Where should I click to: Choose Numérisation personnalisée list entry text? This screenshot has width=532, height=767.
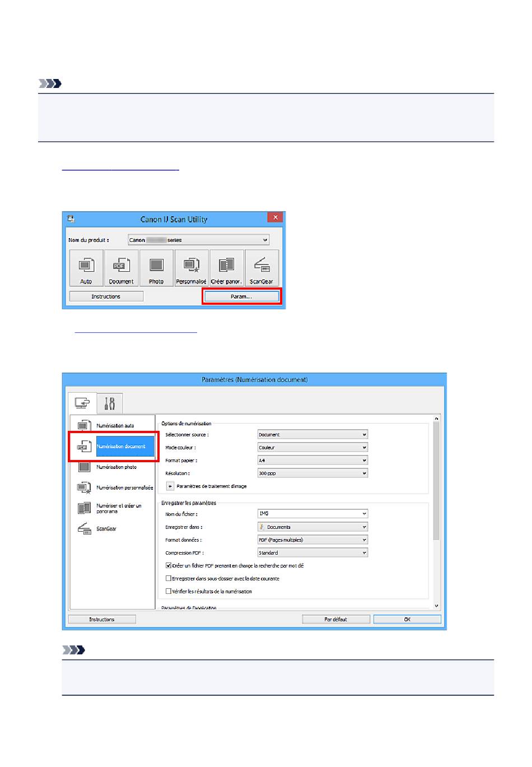point(125,487)
